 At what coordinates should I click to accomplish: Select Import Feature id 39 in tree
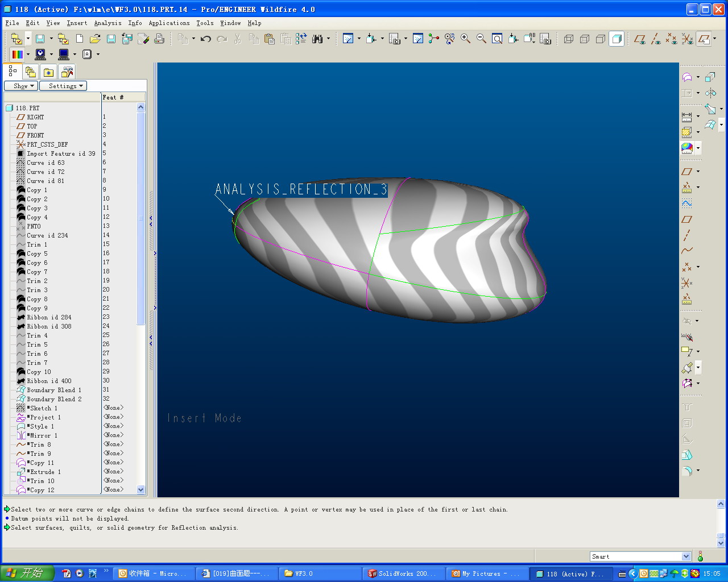click(61, 153)
